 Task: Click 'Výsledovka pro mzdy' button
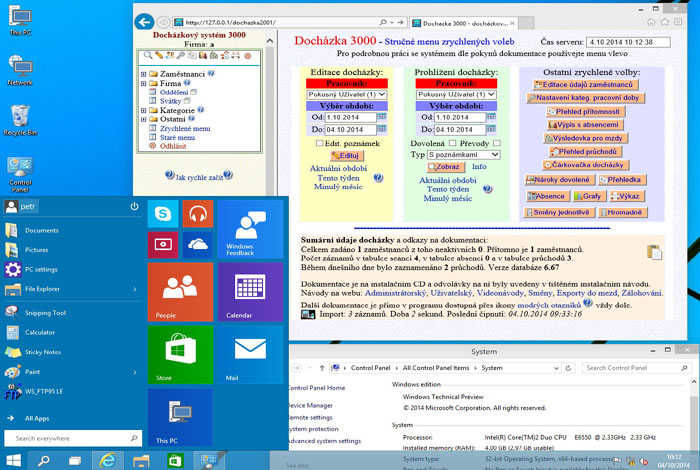tap(586, 138)
